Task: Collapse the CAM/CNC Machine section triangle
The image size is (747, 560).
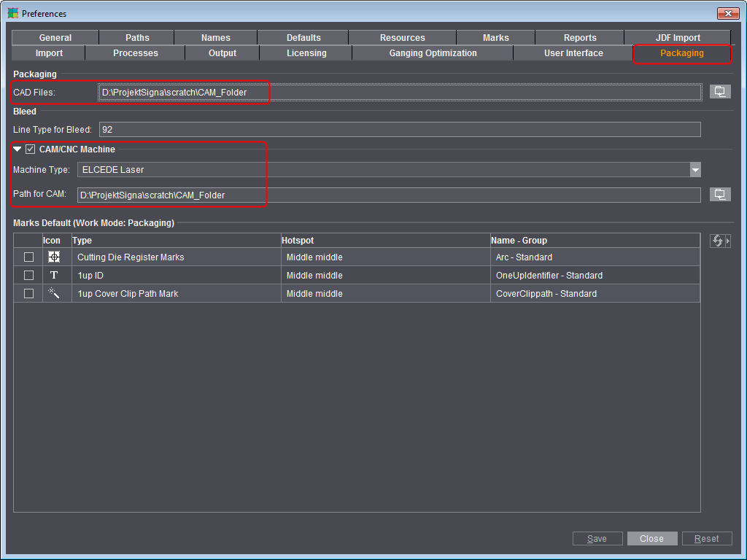Action: 18,149
